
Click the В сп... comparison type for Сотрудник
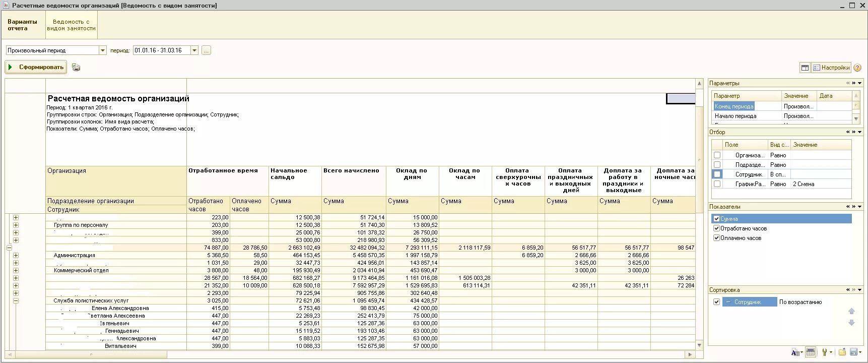click(778, 174)
